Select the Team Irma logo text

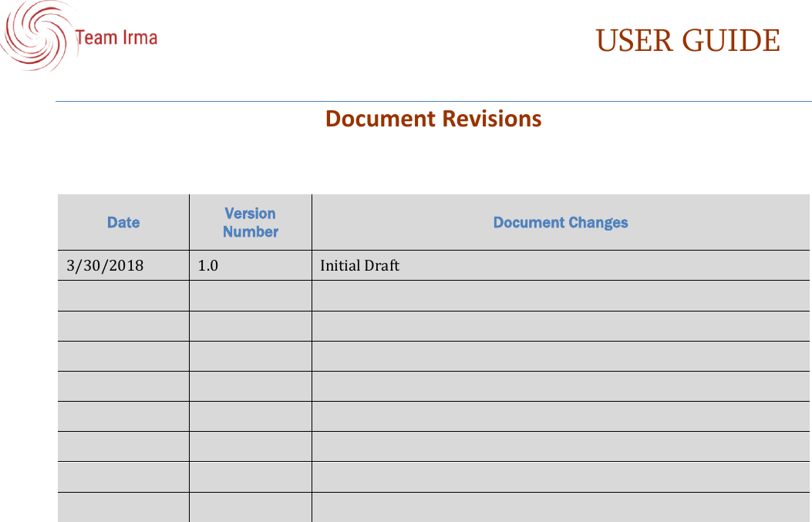(x=116, y=36)
